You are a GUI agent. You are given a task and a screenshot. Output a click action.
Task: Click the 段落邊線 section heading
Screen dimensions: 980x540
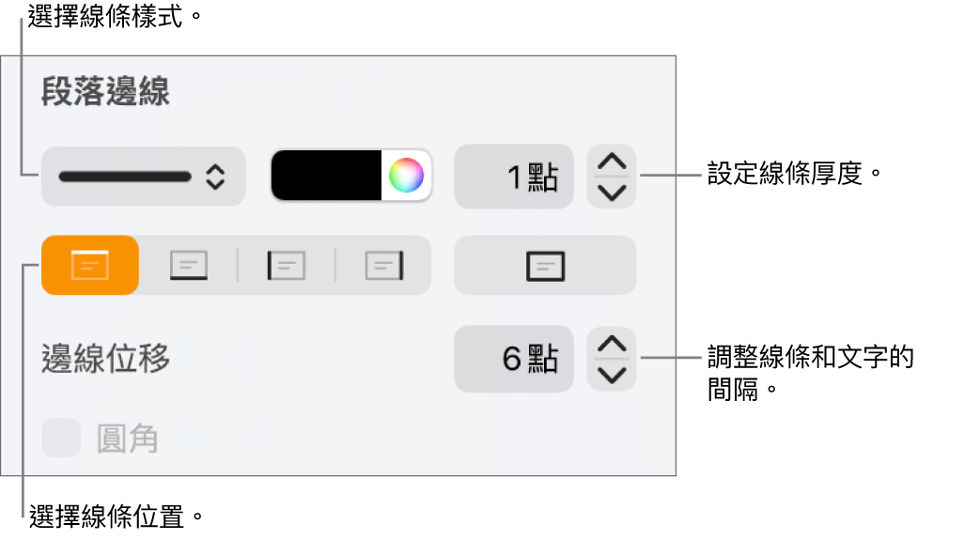click(105, 91)
